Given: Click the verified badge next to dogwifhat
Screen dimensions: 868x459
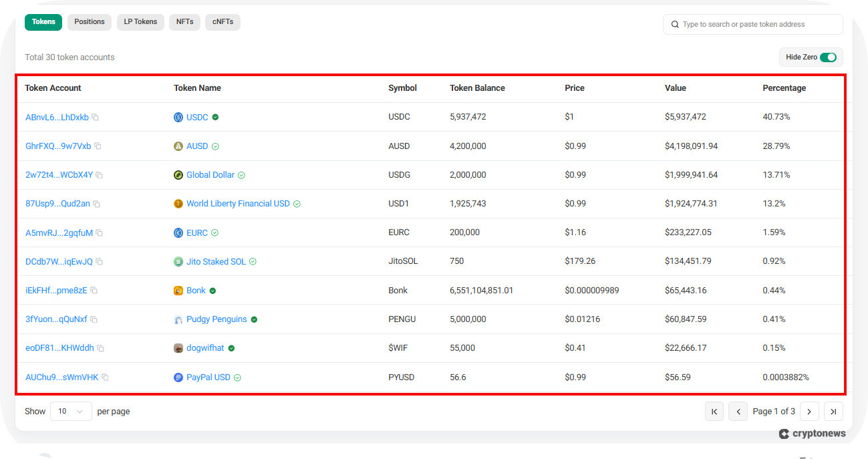Looking at the screenshot, I should [x=231, y=347].
